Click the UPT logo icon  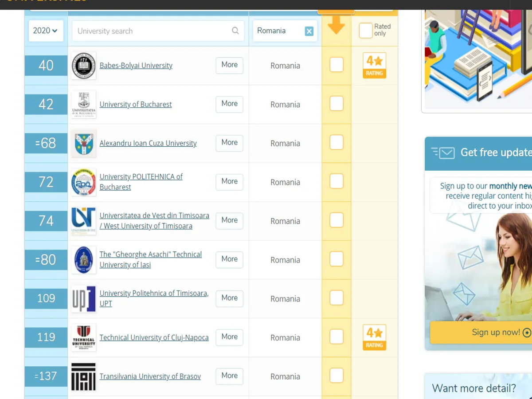point(83,299)
